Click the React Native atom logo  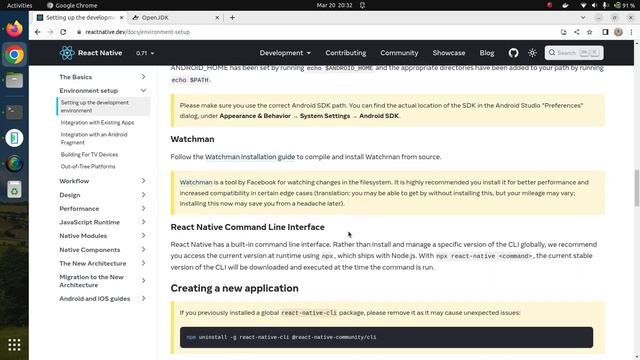(67, 53)
